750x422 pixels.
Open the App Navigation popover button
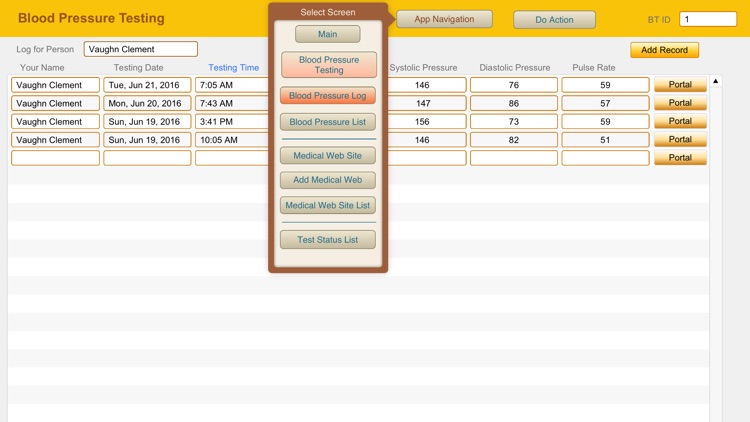click(444, 19)
